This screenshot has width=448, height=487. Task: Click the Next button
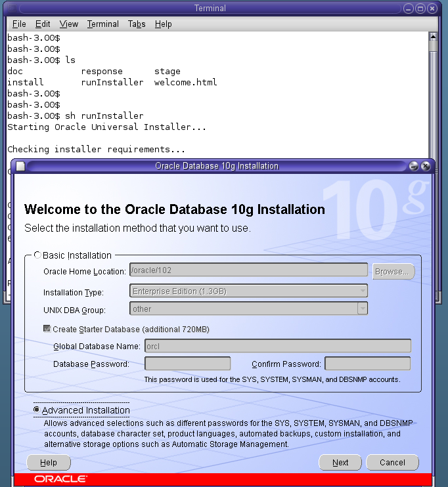point(340,462)
